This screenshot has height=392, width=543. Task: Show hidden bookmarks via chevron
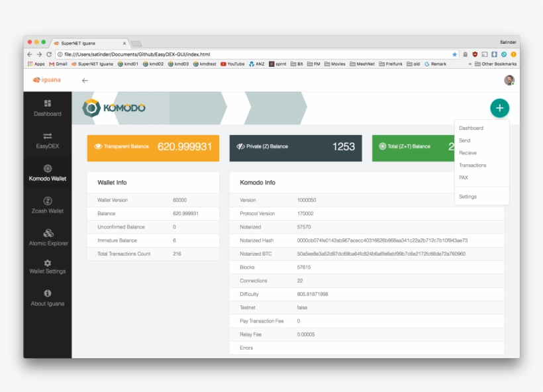tap(469, 64)
